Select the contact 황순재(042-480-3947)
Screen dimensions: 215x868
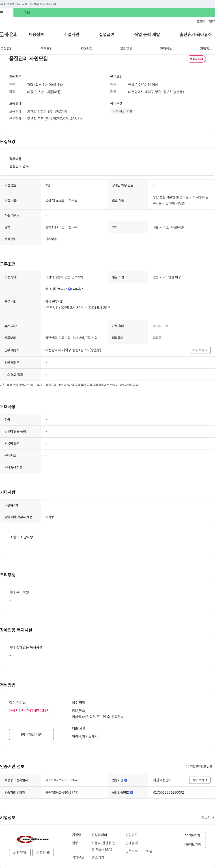62,792
